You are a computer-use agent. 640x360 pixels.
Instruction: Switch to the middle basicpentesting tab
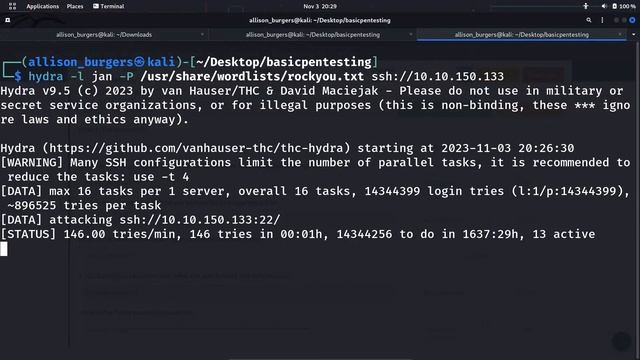click(x=313, y=35)
